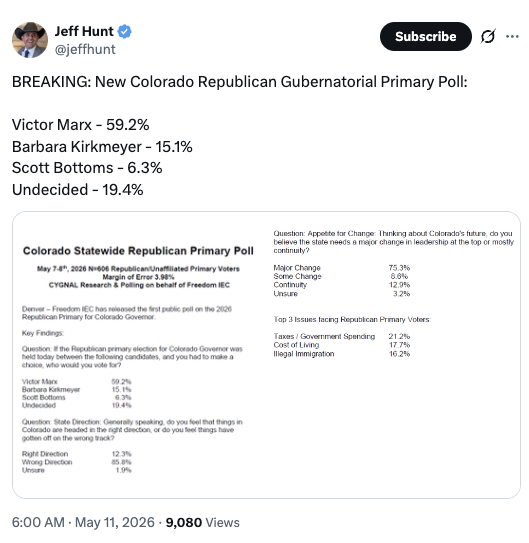Click Major Change 75.3% row in image
Image resolution: width=529 pixels, height=543 pixels.
pyautogui.click(x=342, y=268)
